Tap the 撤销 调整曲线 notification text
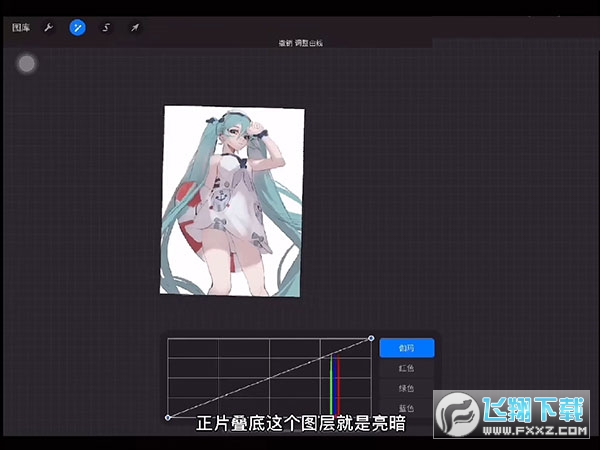The image size is (600, 450). (x=300, y=43)
